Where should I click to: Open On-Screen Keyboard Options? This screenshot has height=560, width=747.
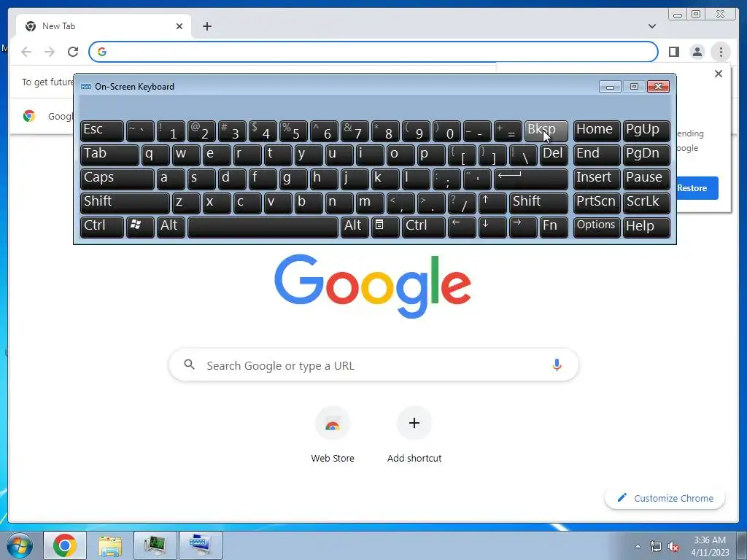(597, 227)
